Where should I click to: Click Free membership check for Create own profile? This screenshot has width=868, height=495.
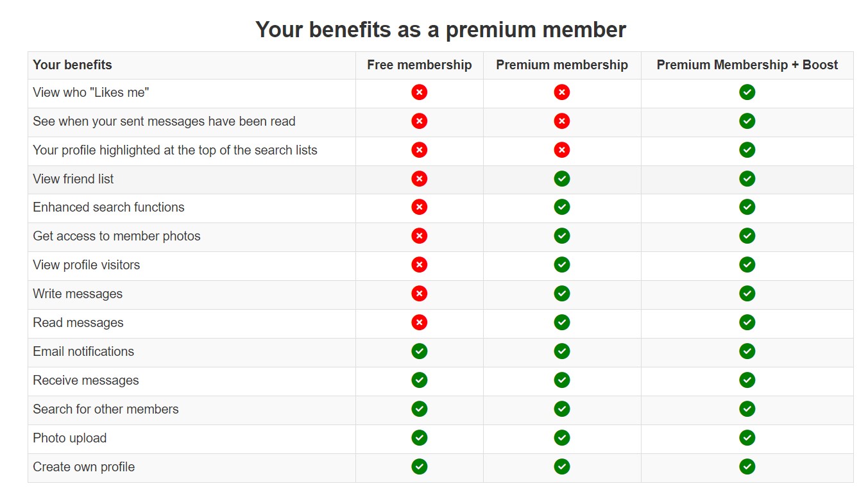[x=419, y=467]
